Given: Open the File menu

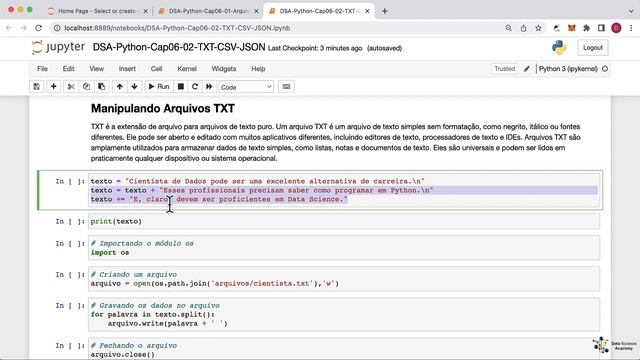Looking at the screenshot, I should (x=42, y=69).
